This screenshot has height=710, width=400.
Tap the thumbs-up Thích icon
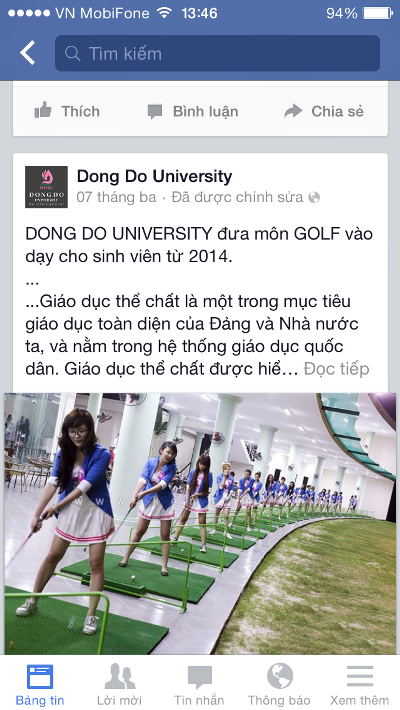[x=43, y=110]
